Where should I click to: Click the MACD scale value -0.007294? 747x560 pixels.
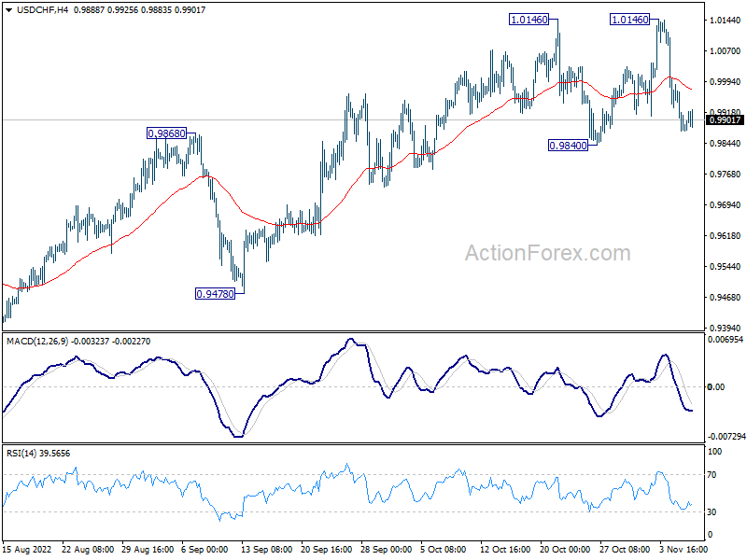point(726,436)
